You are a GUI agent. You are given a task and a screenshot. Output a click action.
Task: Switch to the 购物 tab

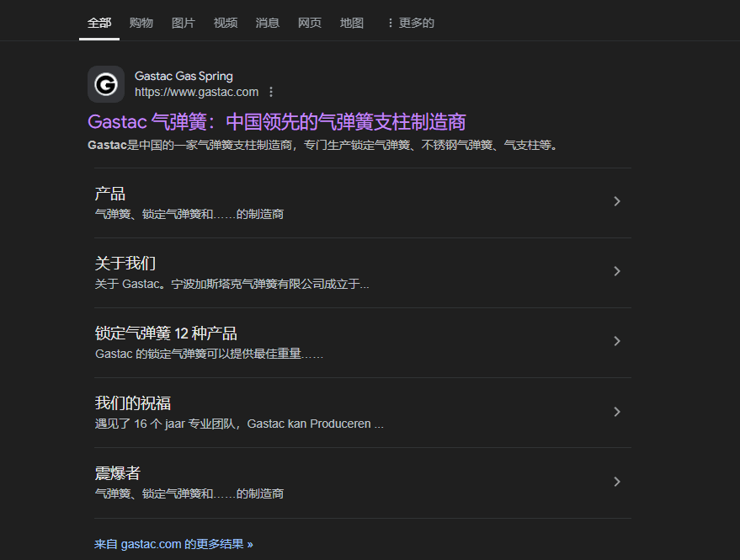coord(141,23)
